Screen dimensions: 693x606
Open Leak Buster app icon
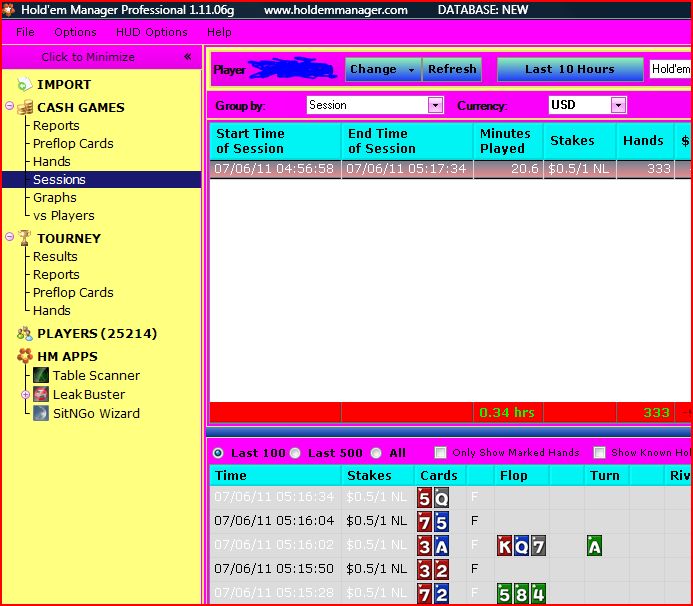[41, 394]
